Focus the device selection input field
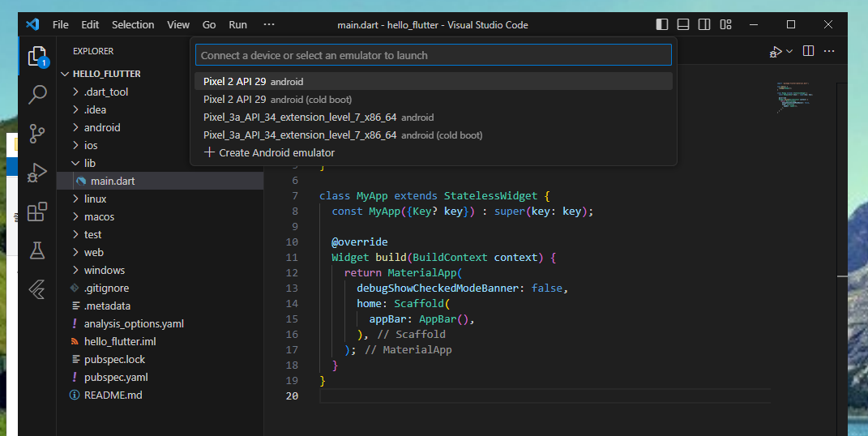 tap(434, 55)
